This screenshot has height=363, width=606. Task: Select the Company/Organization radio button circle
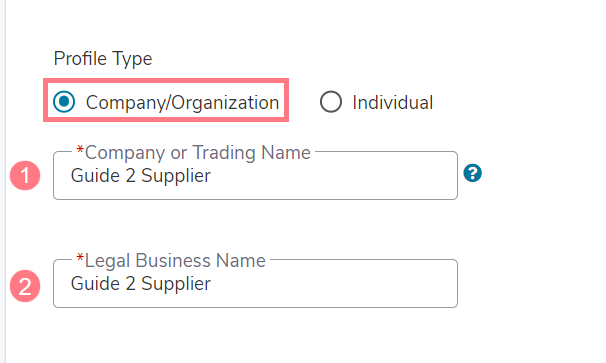click(x=64, y=102)
